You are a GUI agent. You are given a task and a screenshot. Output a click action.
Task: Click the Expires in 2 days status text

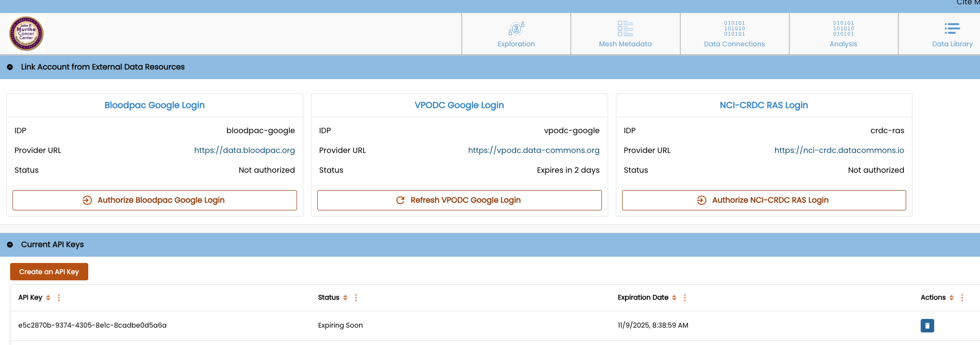[x=568, y=170]
